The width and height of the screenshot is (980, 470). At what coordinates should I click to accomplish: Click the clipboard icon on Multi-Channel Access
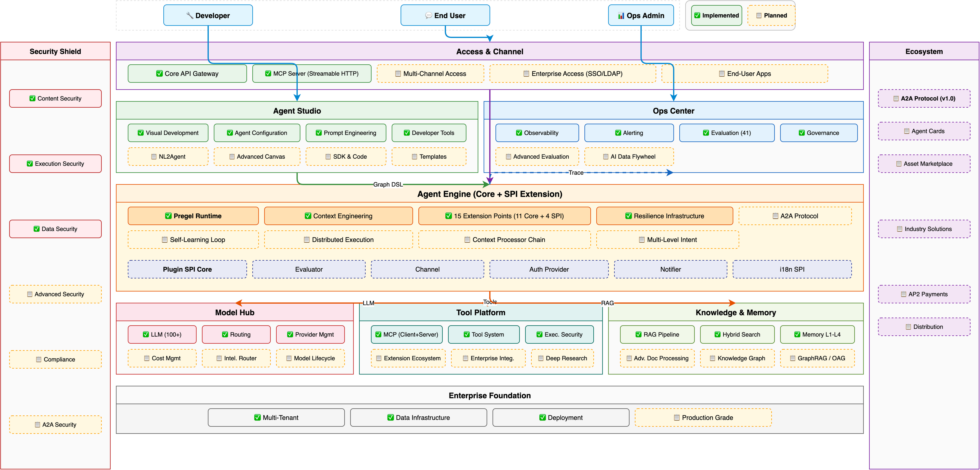click(x=398, y=74)
